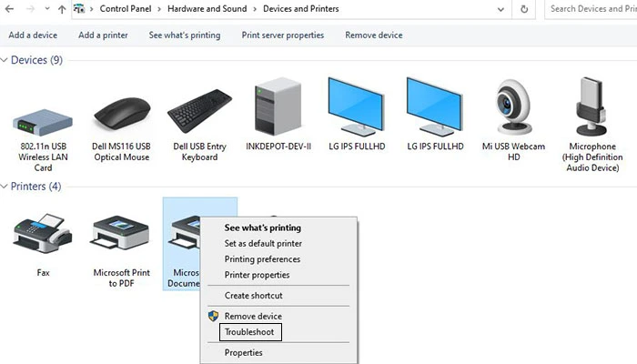Refresh the Devices and Printers view
Viewport: 637px width, 364px height.
click(524, 9)
